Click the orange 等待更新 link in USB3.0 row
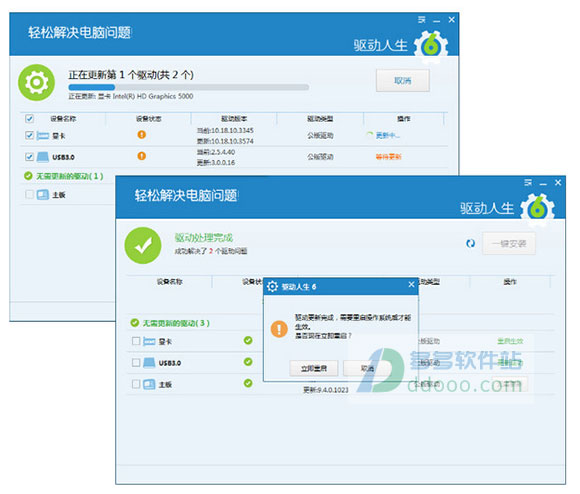The height and width of the screenshot is (494, 580). [388, 157]
